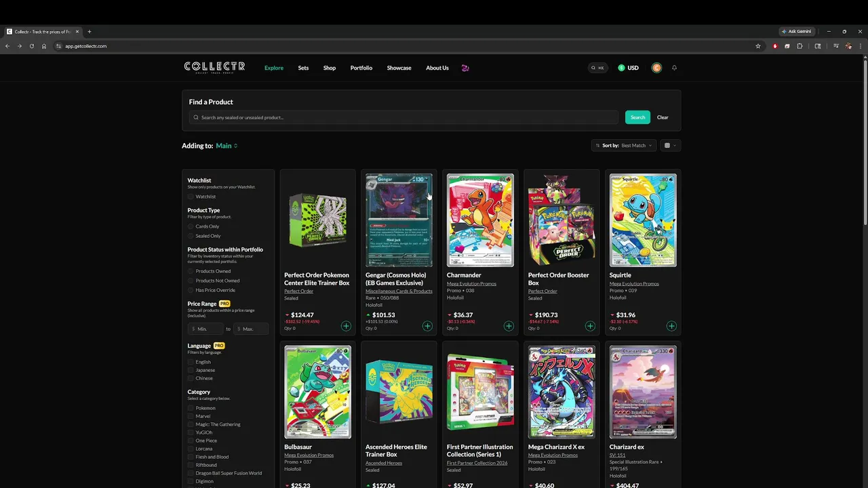The height and width of the screenshot is (488, 868).
Task: Click the Max price field
Action: [x=252, y=329]
